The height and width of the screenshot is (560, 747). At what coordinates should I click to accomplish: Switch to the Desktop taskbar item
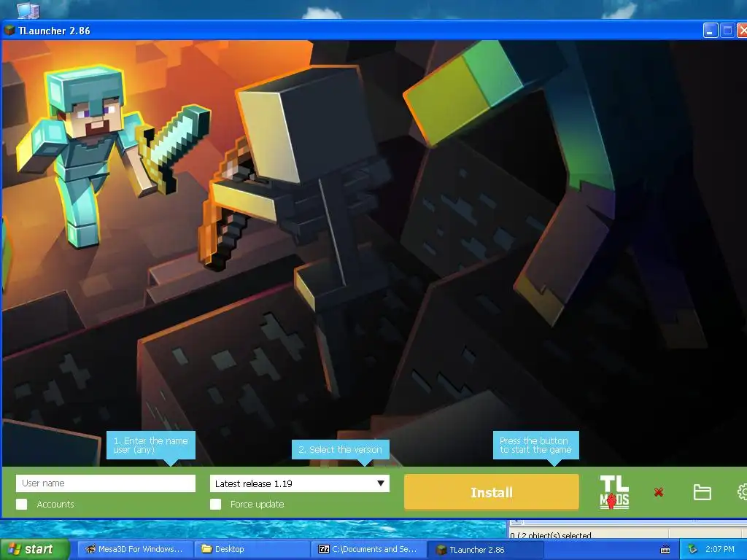click(252, 550)
